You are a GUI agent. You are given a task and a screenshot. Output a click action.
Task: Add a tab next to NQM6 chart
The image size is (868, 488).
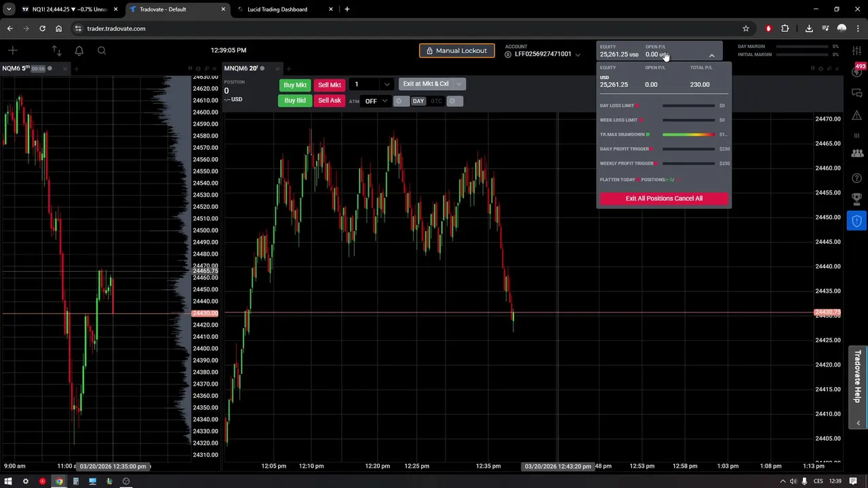[x=76, y=68]
